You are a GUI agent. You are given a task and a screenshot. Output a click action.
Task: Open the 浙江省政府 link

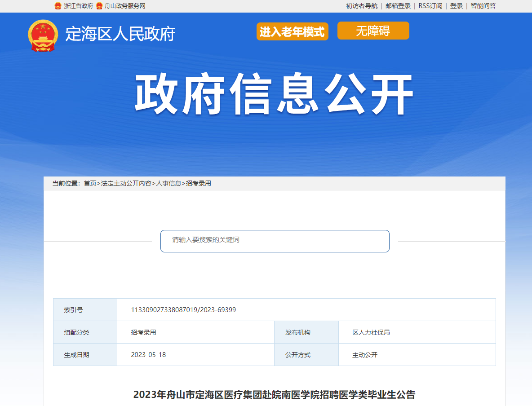point(78,6)
